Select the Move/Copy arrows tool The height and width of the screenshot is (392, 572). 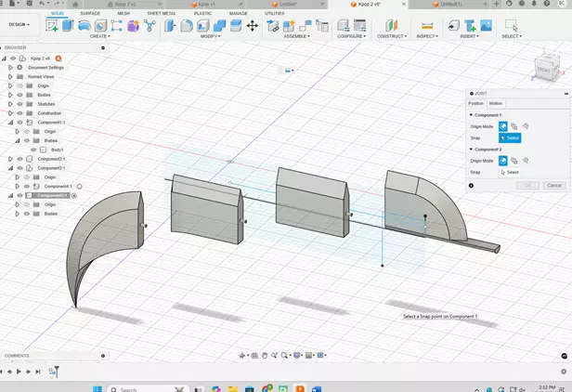(253, 26)
